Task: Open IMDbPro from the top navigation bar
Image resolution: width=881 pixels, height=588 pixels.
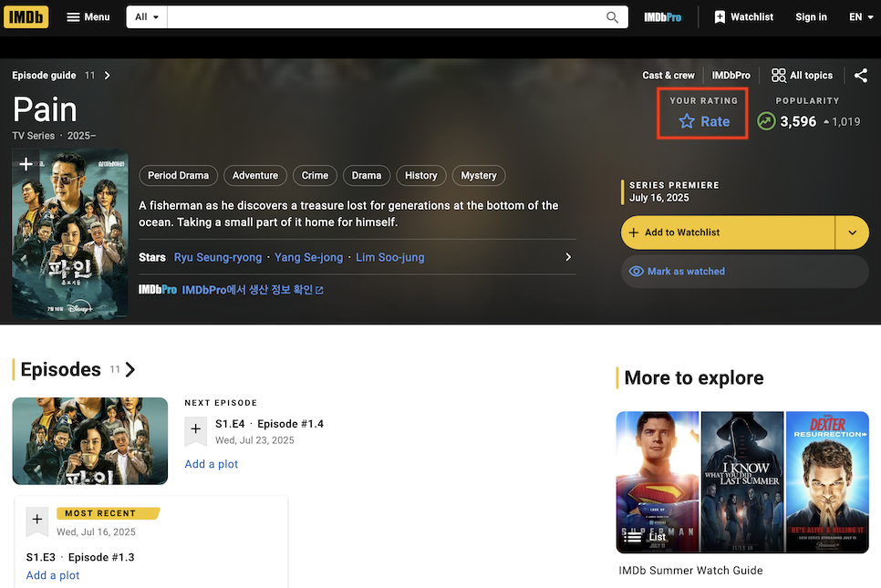Action: (662, 17)
